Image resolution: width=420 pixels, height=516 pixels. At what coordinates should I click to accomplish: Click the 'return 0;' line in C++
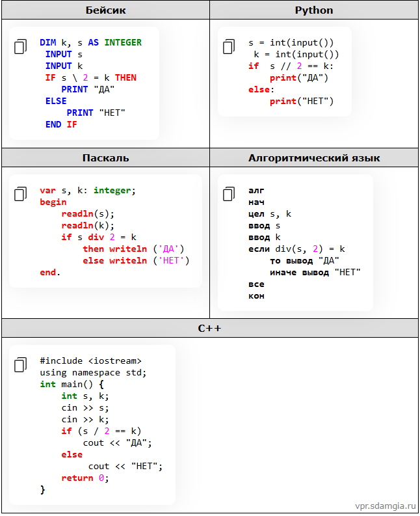(85, 478)
